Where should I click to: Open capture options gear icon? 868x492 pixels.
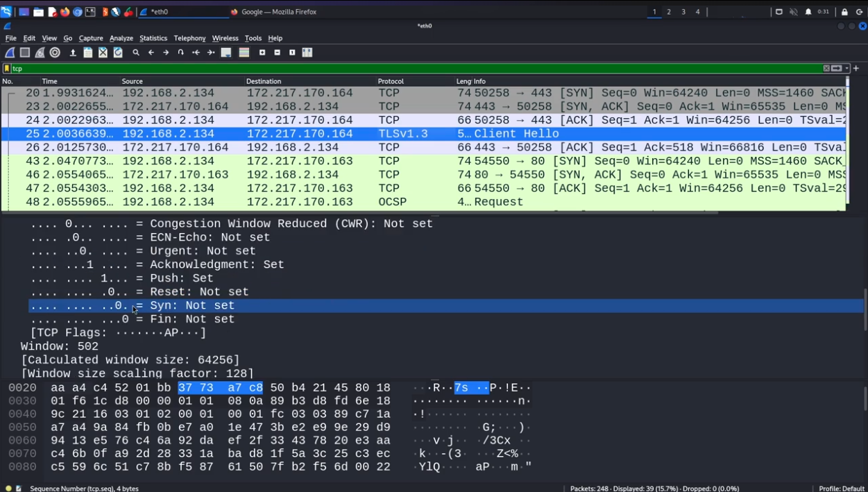pyautogui.click(x=56, y=53)
